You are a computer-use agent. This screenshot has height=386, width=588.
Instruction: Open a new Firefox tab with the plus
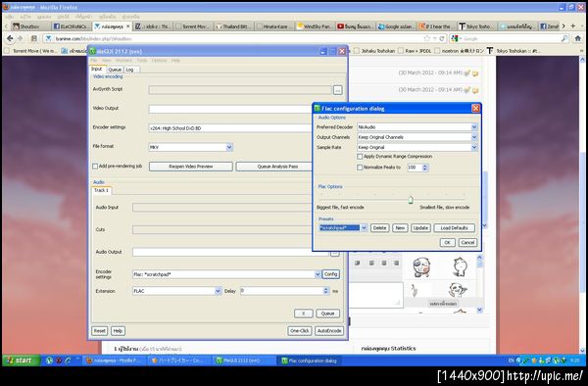coord(572,25)
